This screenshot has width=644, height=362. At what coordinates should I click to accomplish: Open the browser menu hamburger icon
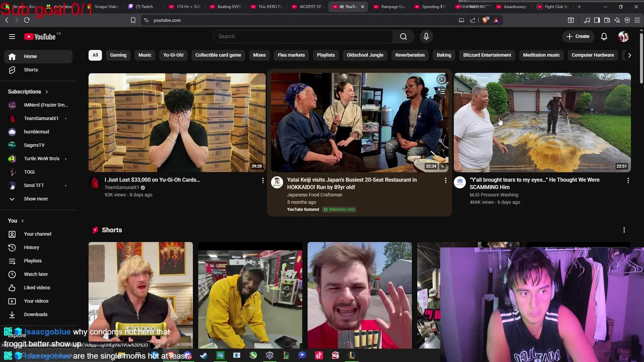click(637, 20)
